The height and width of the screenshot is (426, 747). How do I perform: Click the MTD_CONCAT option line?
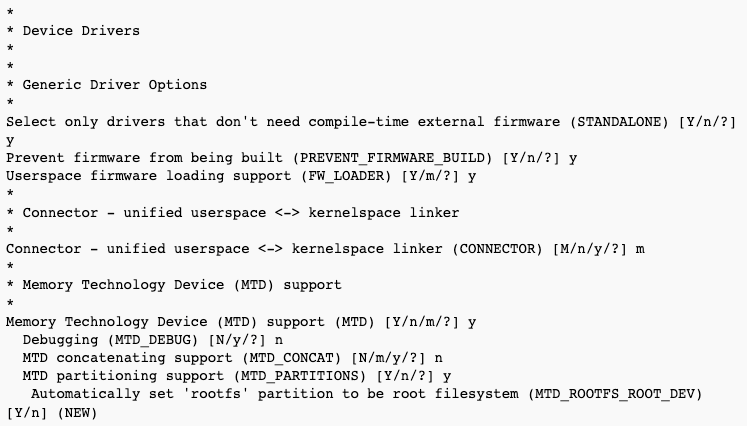[232, 358]
